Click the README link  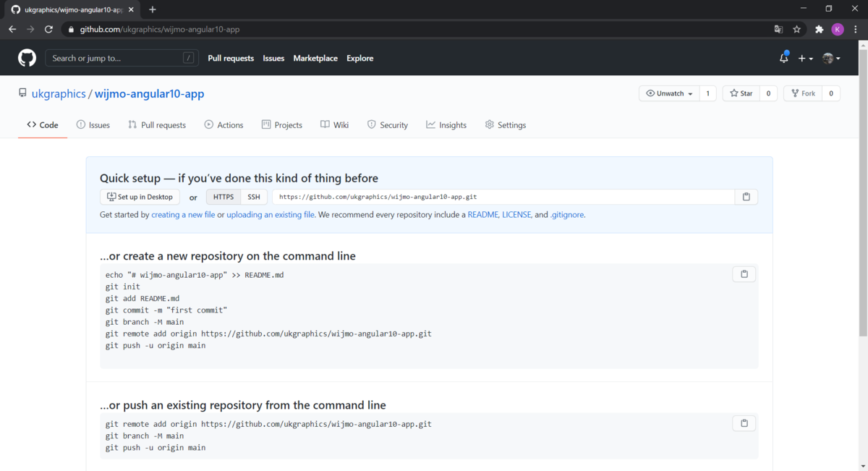click(482, 215)
